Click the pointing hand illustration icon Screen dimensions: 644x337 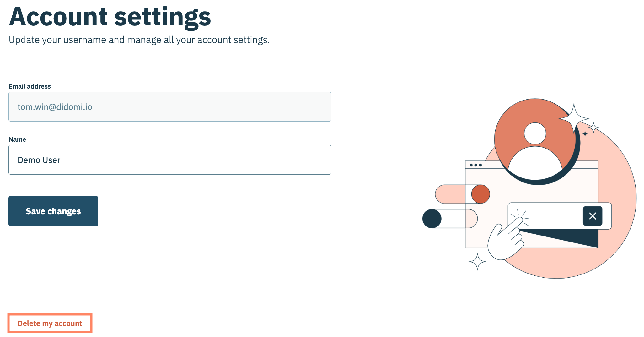pos(506,240)
